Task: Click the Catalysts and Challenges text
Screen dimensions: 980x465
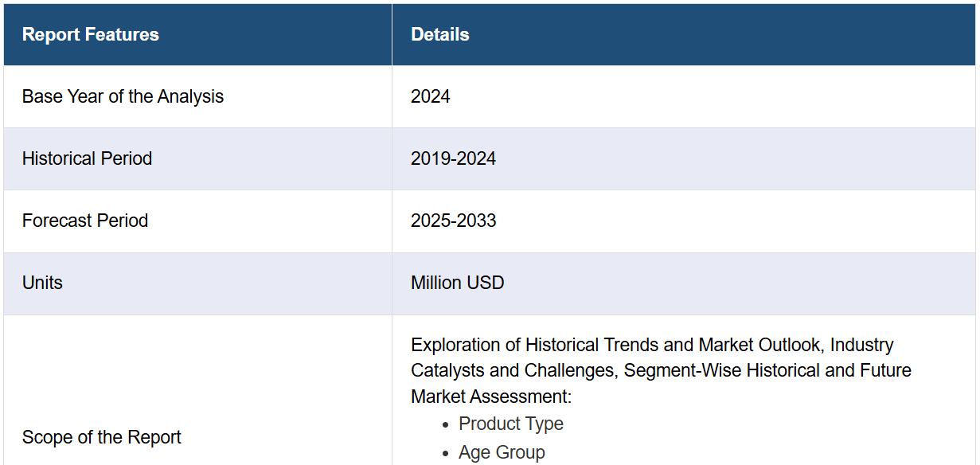Action: [x=512, y=370]
